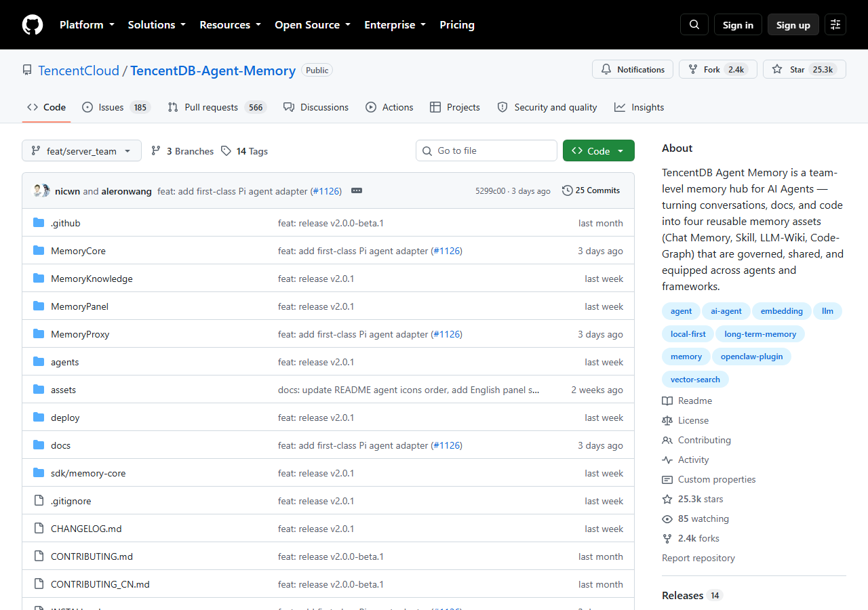Switch to the Security and quality tab
This screenshot has height=610, width=868.
tap(547, 107)
